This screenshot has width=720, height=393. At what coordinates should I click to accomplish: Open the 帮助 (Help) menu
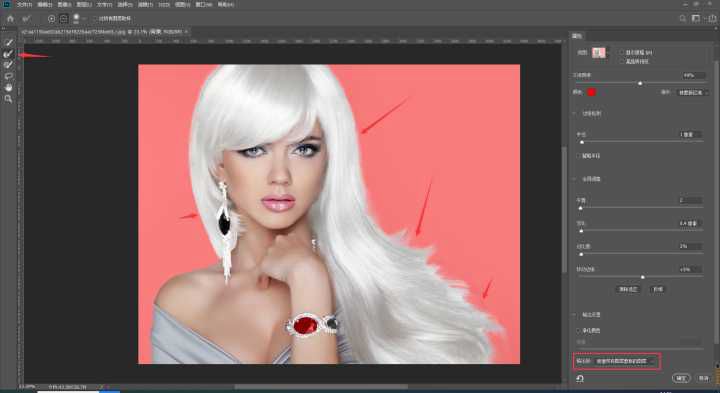[225, 5]
